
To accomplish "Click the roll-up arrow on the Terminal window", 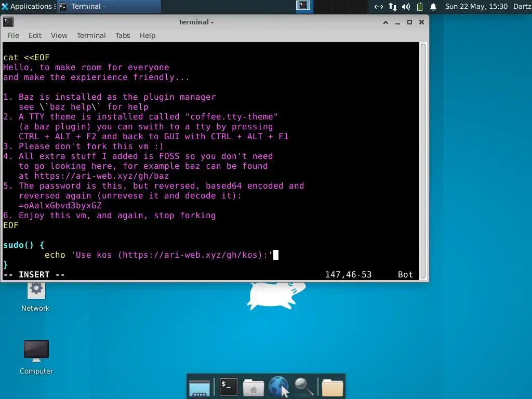I will tap(385, 22).
